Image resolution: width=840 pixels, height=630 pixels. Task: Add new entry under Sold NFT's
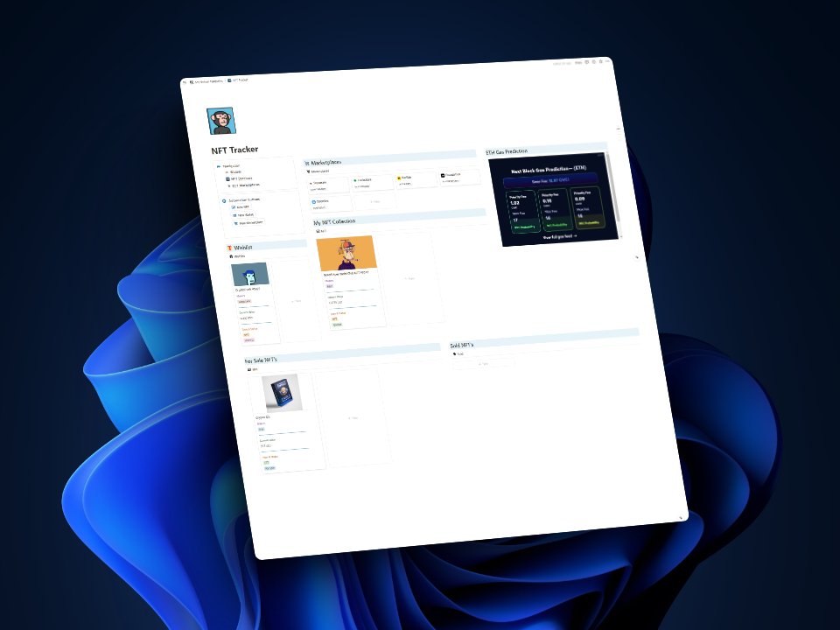[484, 364]
